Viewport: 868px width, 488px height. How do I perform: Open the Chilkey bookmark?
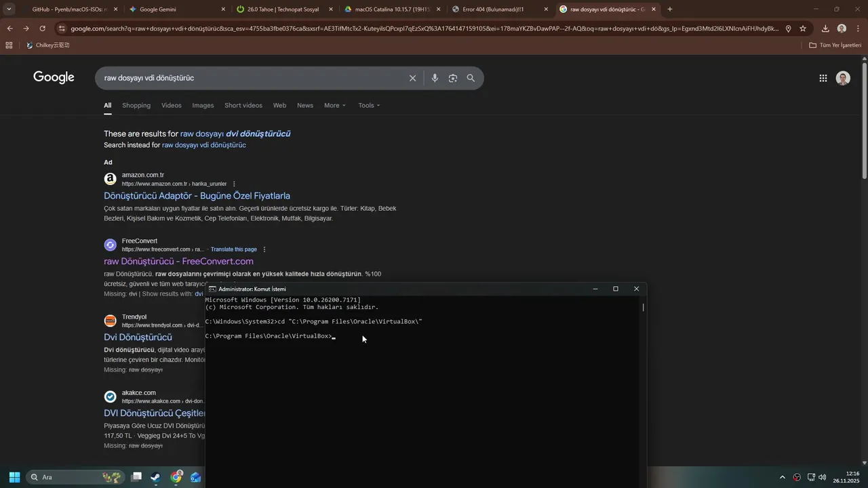48,45
